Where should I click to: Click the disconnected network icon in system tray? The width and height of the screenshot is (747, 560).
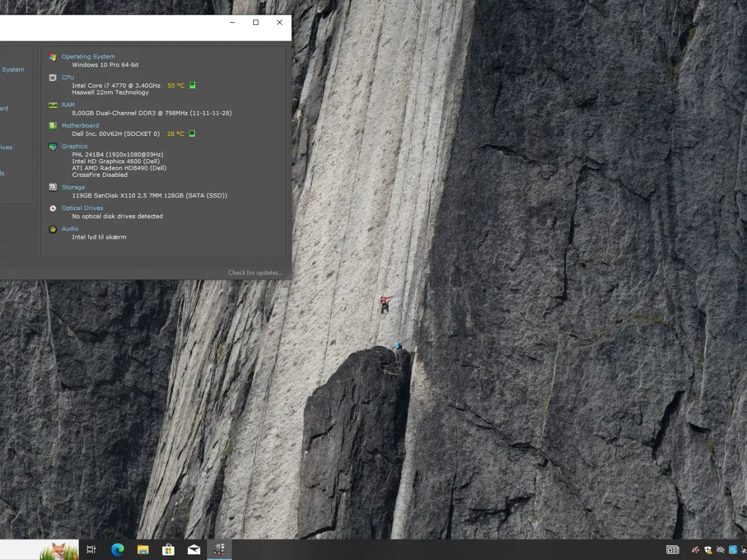click(x=721, y=549)
